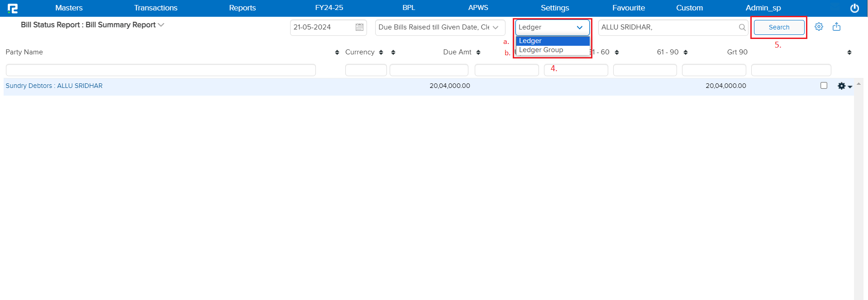
Task: Open the calendar date picker icon
Action: [x=359, y=27]
